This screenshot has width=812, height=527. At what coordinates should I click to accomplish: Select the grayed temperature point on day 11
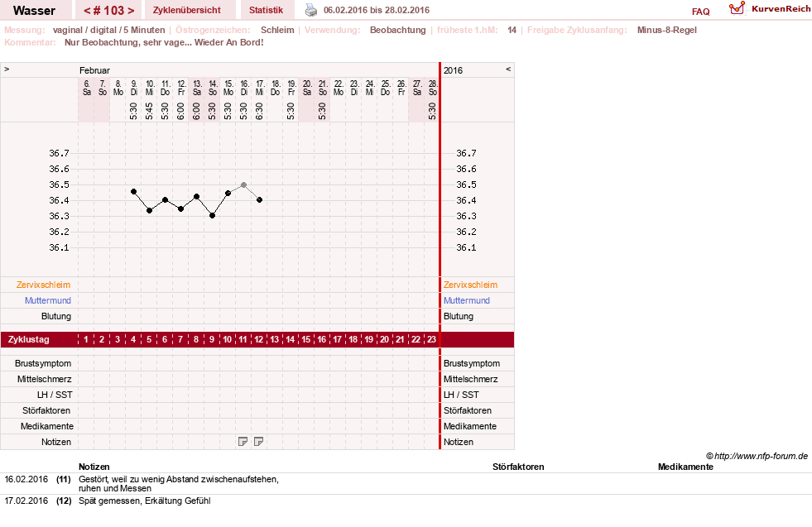[x=243, y=184]
